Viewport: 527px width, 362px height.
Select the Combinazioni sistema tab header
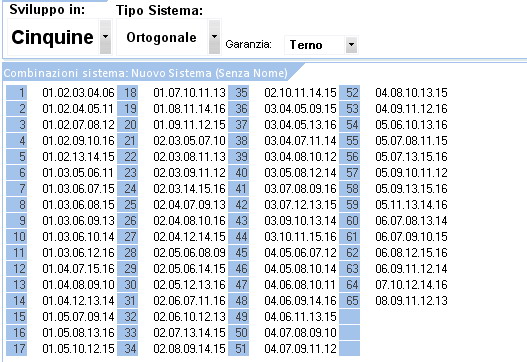pos(146,73)
